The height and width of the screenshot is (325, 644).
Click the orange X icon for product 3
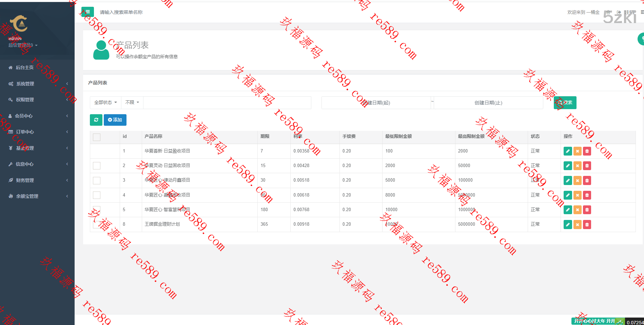[x=577, y=181]
